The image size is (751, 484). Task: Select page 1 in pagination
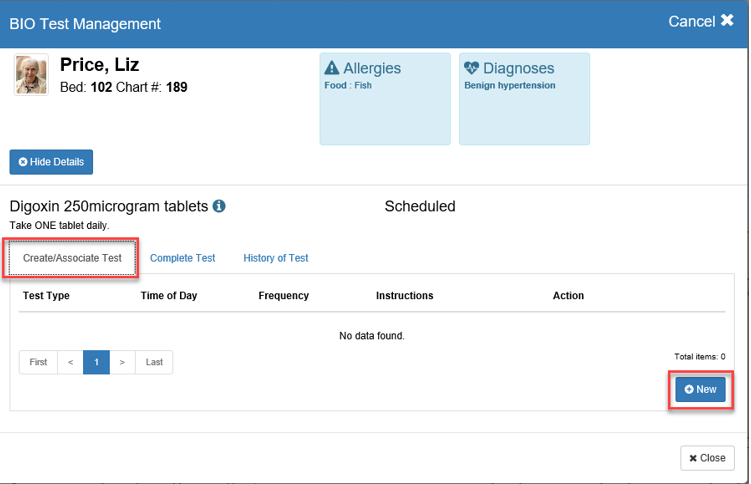point(96,362)
